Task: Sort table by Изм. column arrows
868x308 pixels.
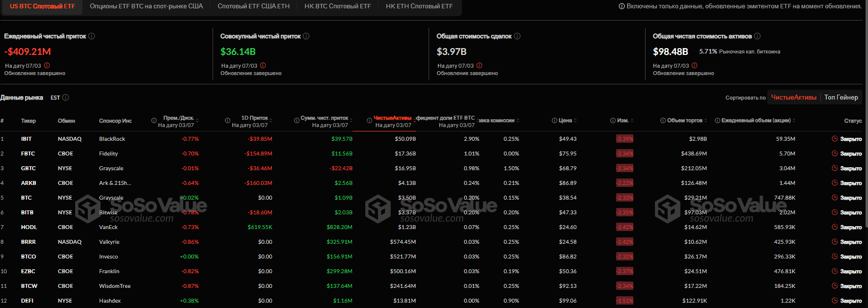Action: click(x=632, y=121)
